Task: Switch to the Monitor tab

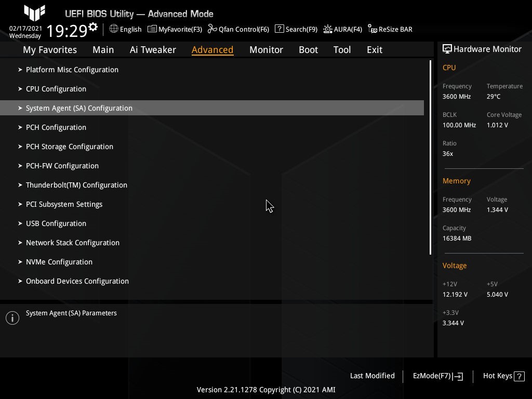Action: [266, 50]
